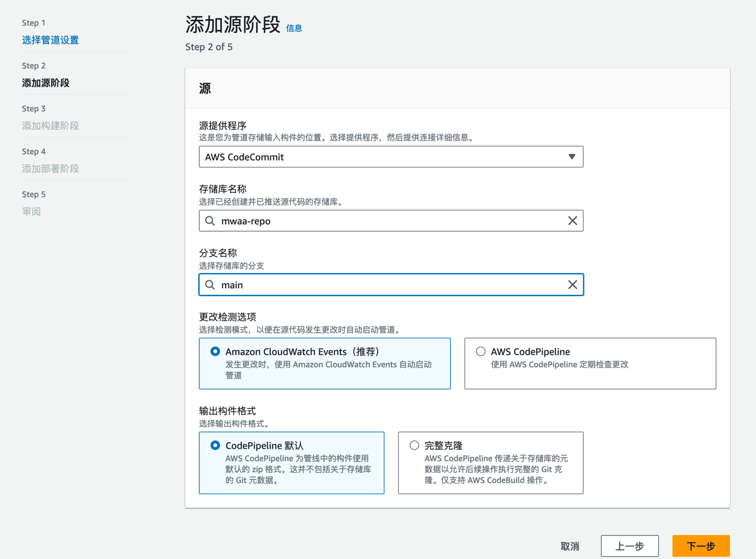Choose 完整克隆 output artifact format
756x559 pixels.
(x=415, y=445)
